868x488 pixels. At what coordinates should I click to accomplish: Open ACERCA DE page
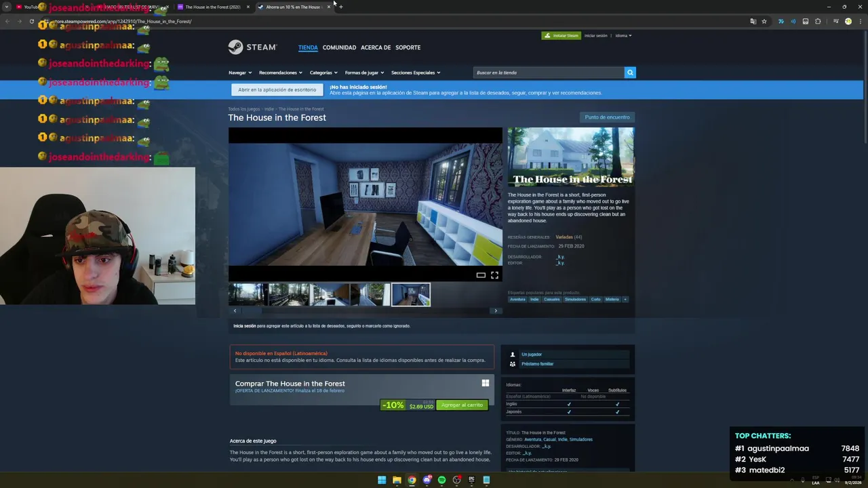[x=376, y=47]
